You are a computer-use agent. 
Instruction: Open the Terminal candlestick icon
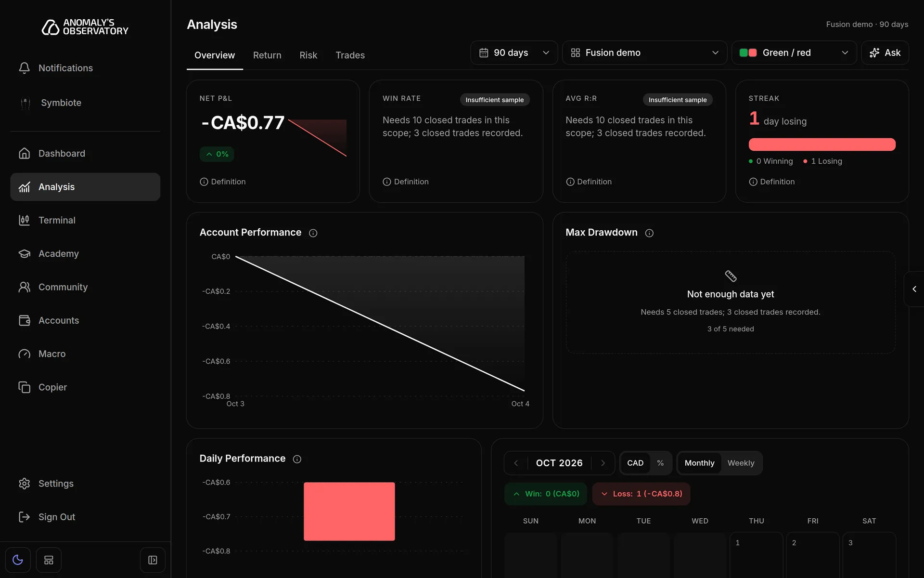point(24,220)
